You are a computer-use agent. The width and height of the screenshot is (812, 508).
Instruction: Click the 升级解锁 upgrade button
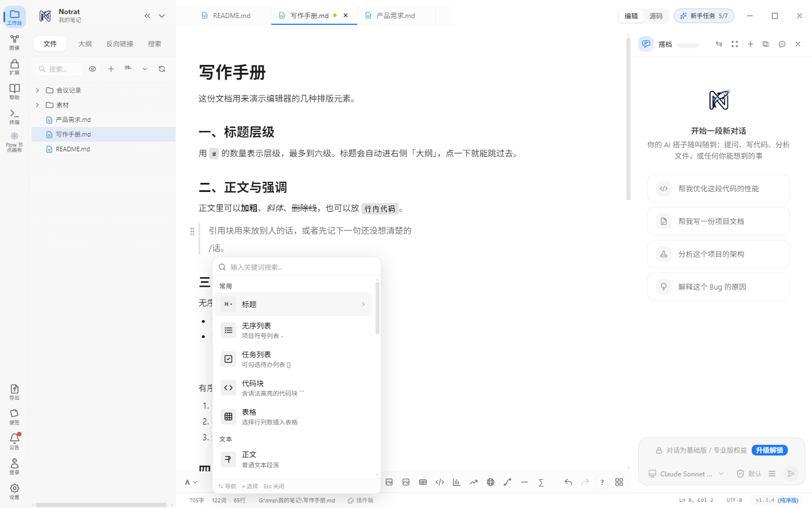770,450
